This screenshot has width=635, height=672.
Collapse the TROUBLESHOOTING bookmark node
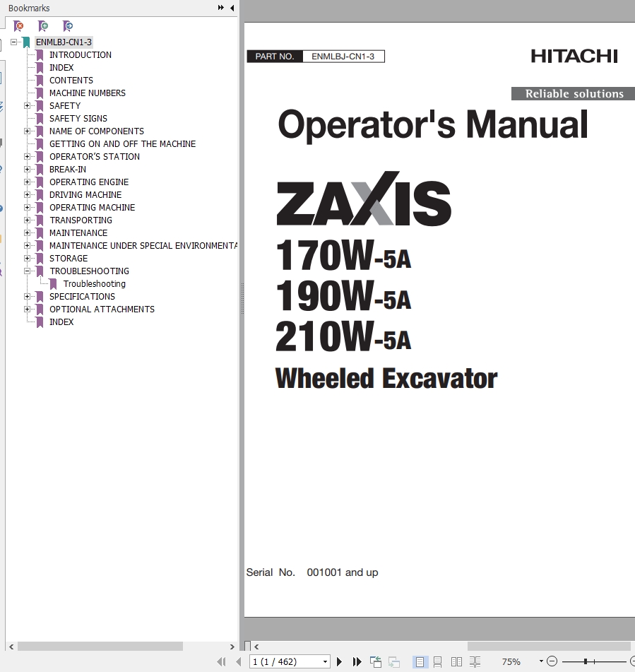click(27, 271)
